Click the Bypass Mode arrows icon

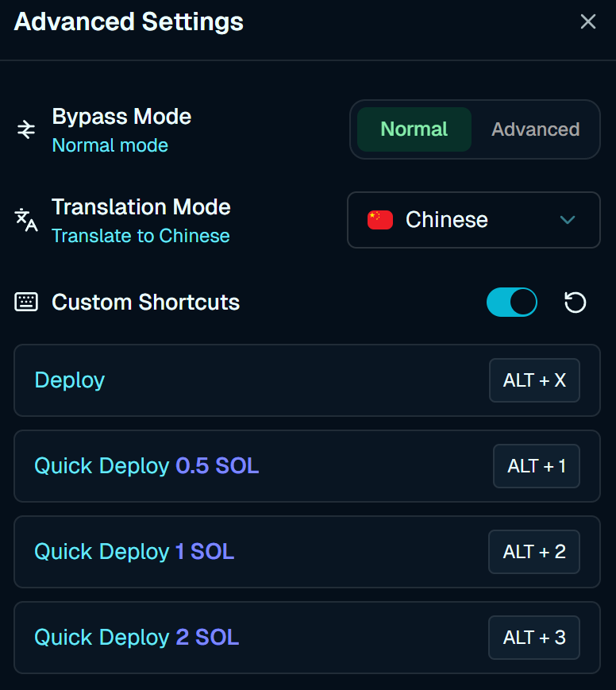26,129
